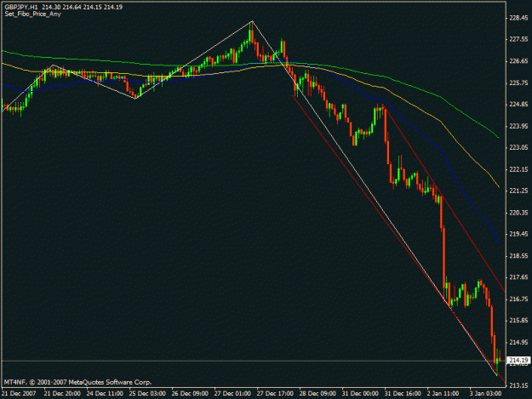Click the 223.95 price scale label

point(518,126)
